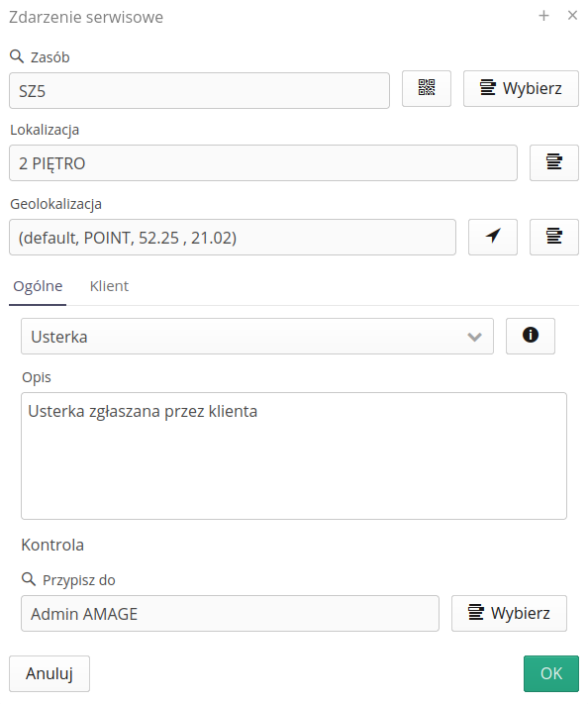Open list picker next to Geolokalizacja field

pos(554,237)
